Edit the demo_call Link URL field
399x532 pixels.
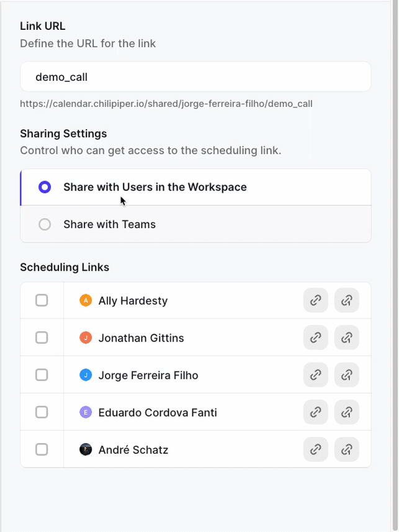[195, 77]
